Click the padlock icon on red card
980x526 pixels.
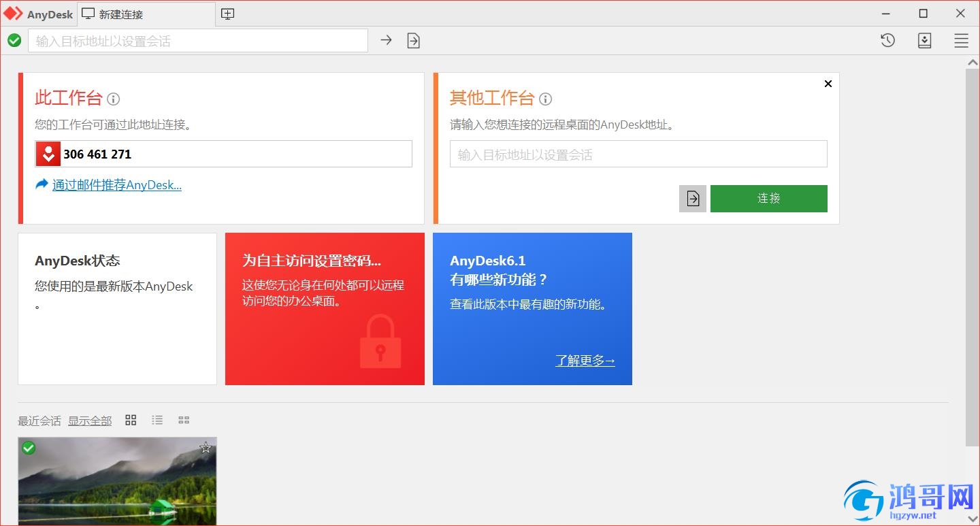point(380,341)
